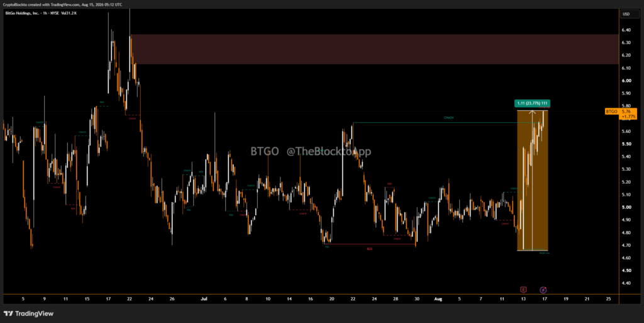Click the 5.20 price axis label
The image size is (644, 323).
626,181
